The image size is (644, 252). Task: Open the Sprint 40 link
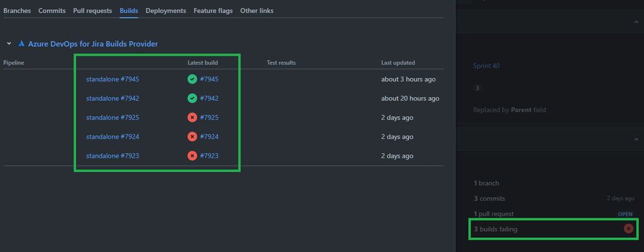pyautogui.click(x=487, y=66)
